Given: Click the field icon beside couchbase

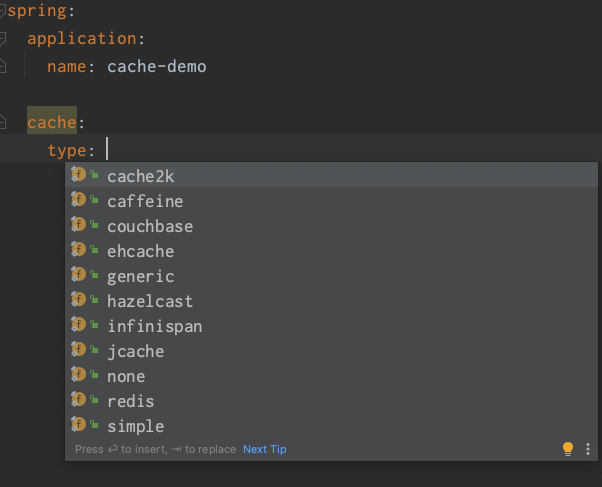Looking at the screenshot, I should pos(78,225).
